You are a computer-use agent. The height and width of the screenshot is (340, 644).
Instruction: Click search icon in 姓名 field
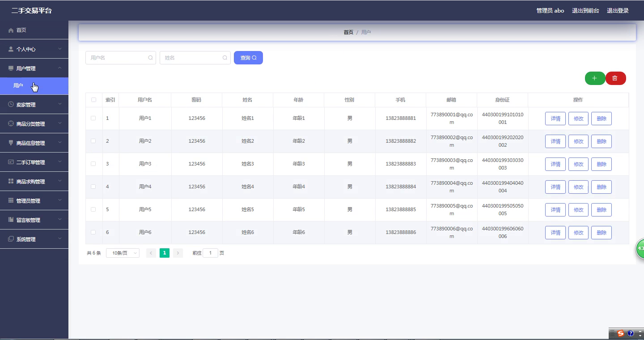point(225,58)
